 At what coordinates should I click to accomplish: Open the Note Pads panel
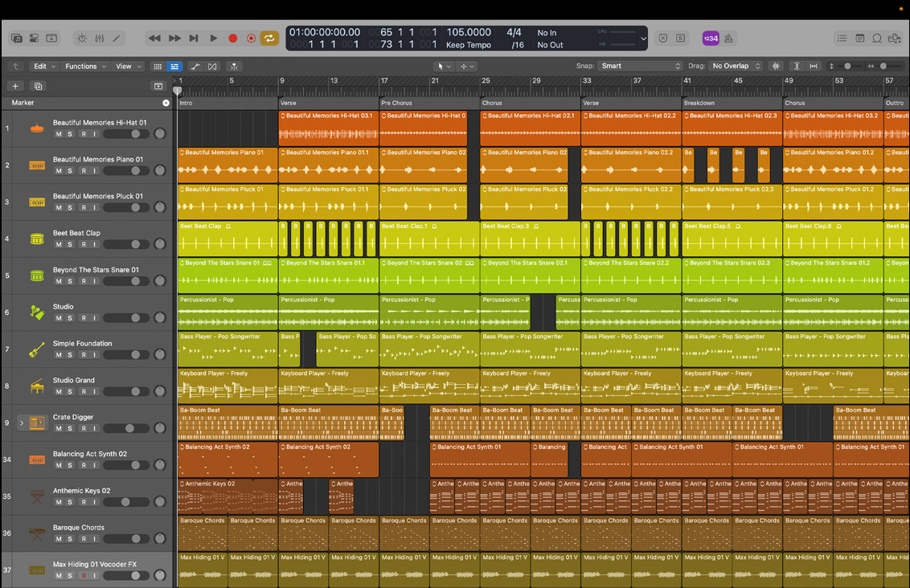click(x=859, y=39)
